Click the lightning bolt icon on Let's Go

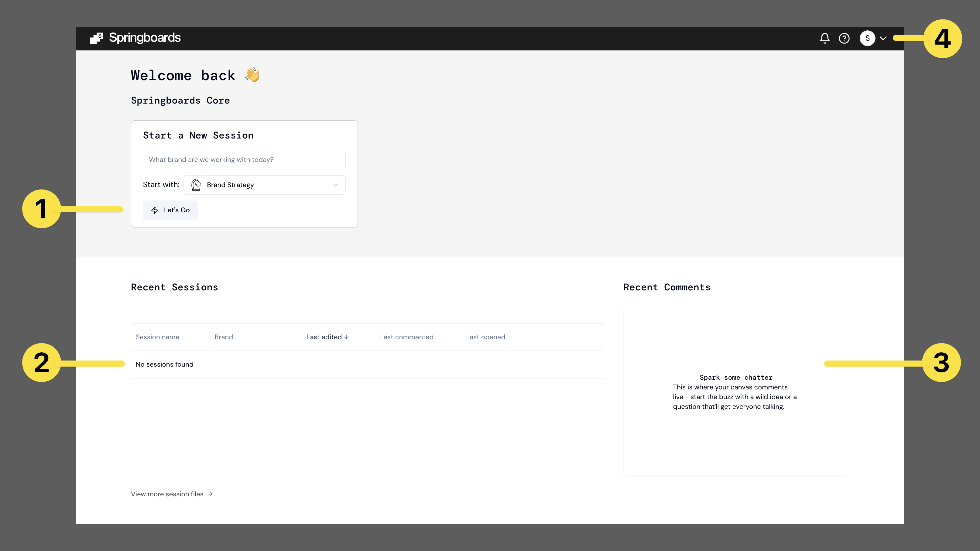pyautogui.click(x=154, y=210)
